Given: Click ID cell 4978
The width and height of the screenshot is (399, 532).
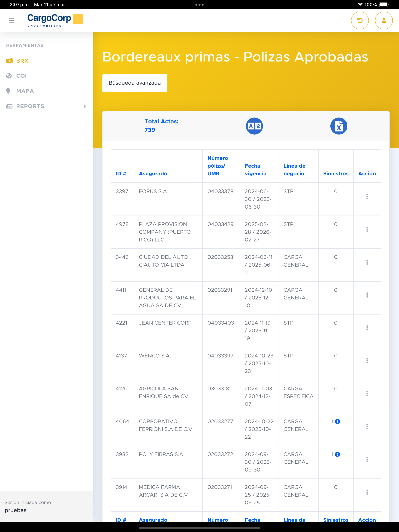Looking at the screenshot, I should click(x=122, y=224).
